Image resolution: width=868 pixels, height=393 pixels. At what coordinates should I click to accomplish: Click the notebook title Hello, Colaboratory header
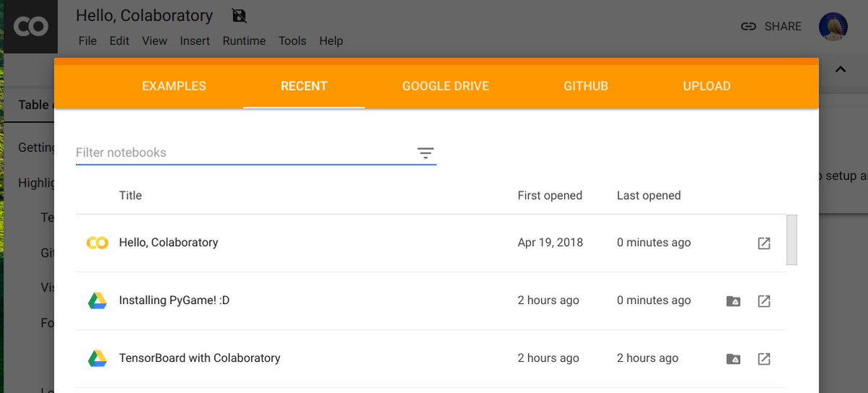(144, 15)
